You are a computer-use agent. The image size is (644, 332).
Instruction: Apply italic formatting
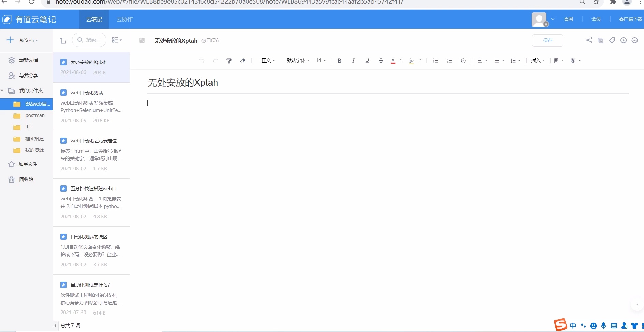coord(353,60)
